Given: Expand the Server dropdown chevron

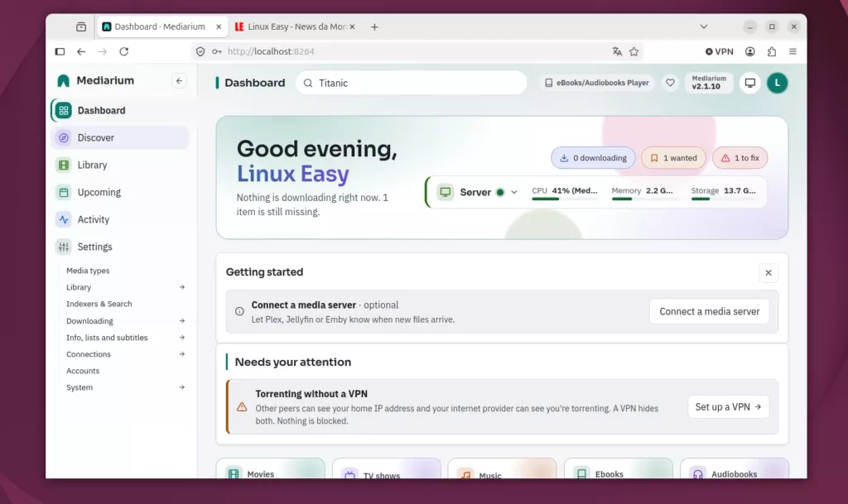Looking at the screenshot, I should (513, 192).
